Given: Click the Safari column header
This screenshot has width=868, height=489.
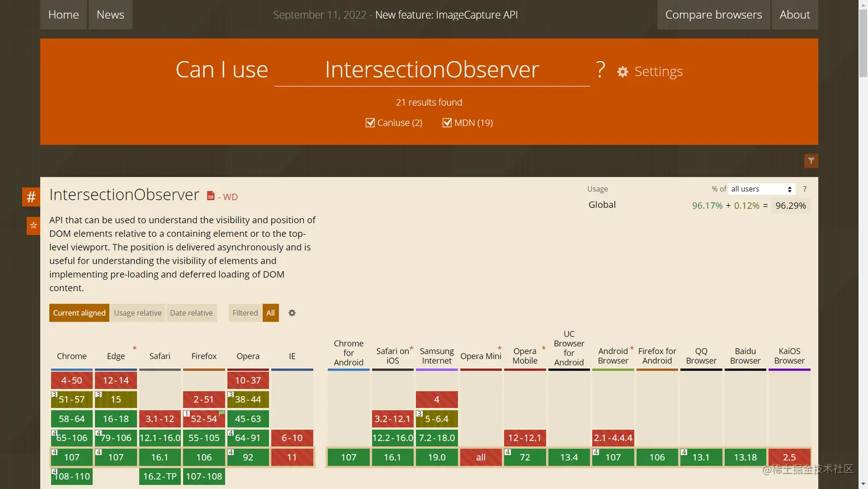Looking at the screenshot, I should coord(160,356).
